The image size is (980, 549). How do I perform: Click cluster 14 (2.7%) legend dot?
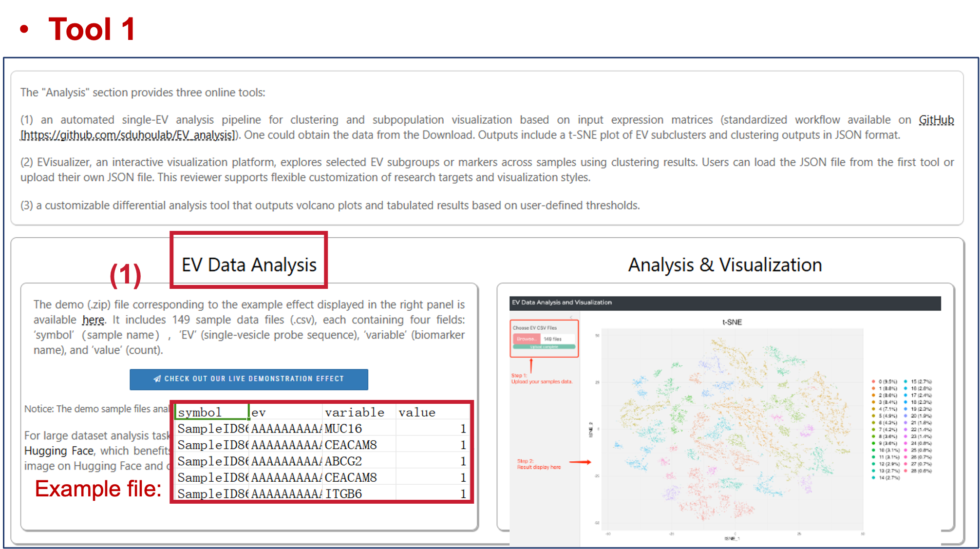tap(873, 478)
